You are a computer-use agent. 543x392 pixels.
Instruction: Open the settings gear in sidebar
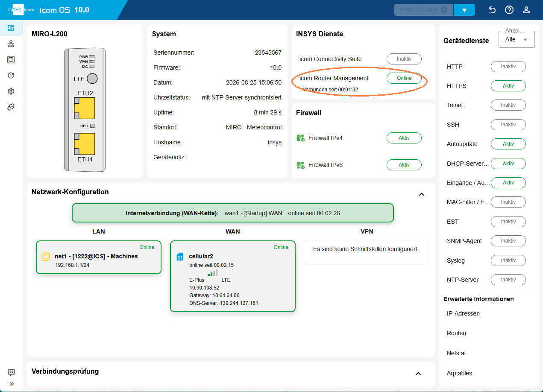coord(11,91)
